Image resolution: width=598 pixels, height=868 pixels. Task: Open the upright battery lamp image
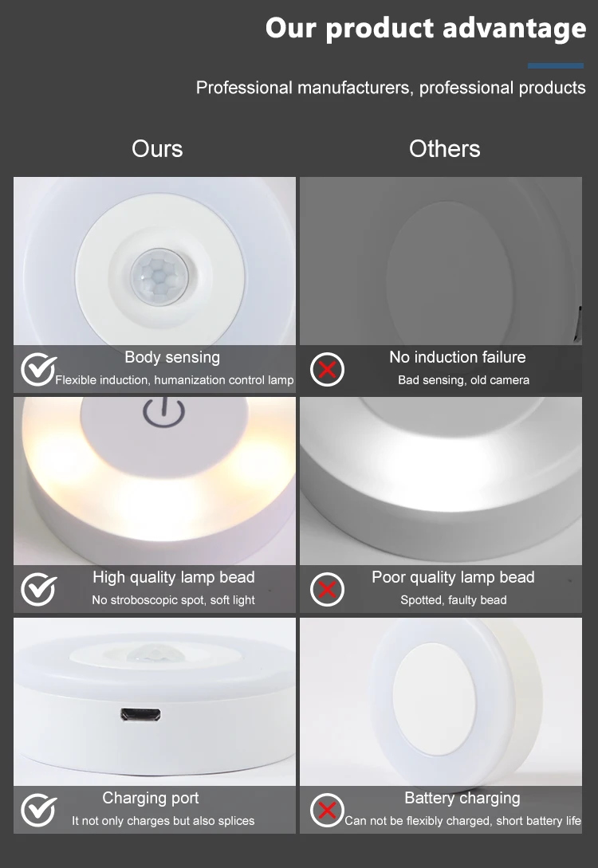(x=441, y=702)
